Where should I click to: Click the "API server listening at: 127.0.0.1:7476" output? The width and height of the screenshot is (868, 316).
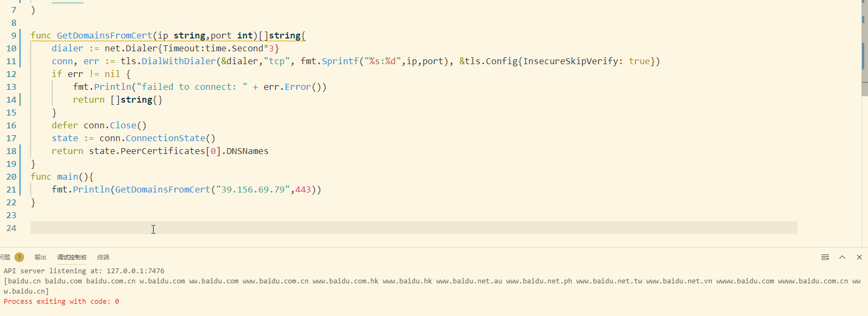[84, 271]
